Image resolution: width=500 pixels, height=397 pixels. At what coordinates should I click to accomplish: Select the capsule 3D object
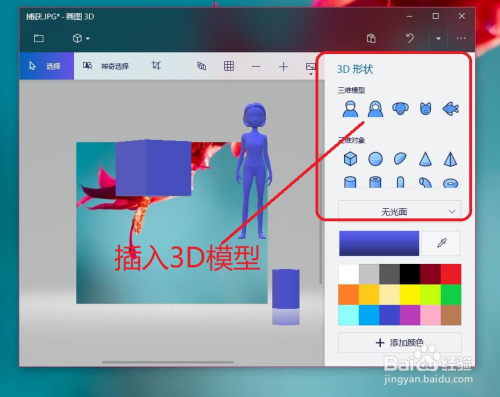coord(400,182)
